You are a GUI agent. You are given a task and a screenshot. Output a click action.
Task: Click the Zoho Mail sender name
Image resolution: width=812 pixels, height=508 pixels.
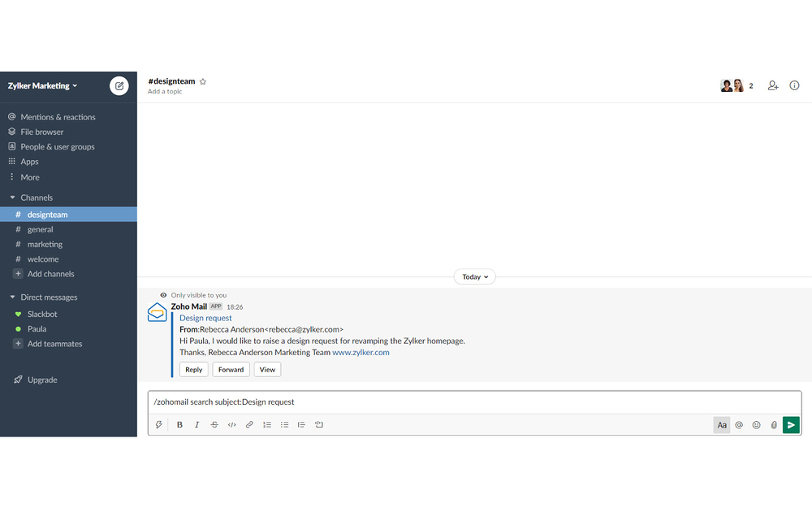189,306
